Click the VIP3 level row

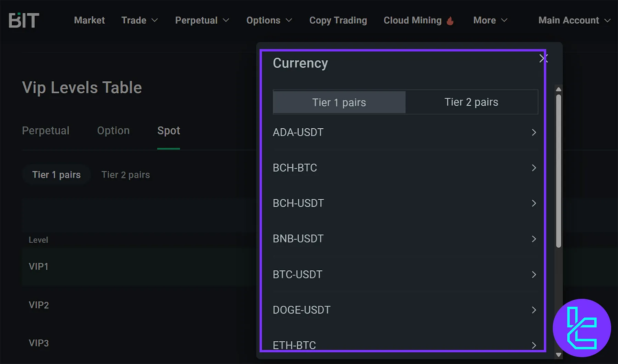pos(139,343)
